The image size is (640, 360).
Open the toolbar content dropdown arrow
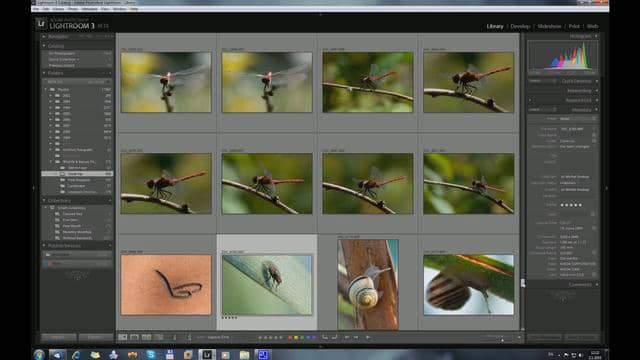click(519, 337)
